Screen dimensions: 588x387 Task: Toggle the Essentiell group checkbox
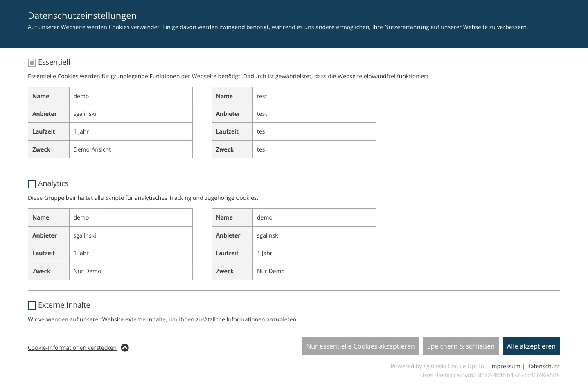pos(32,62)
